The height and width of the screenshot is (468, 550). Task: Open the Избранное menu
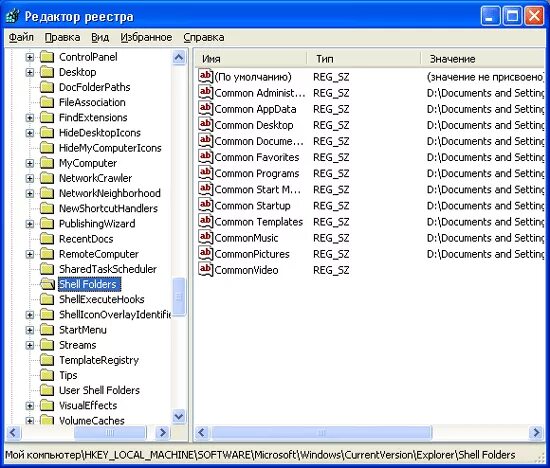(x=146, y=37)
